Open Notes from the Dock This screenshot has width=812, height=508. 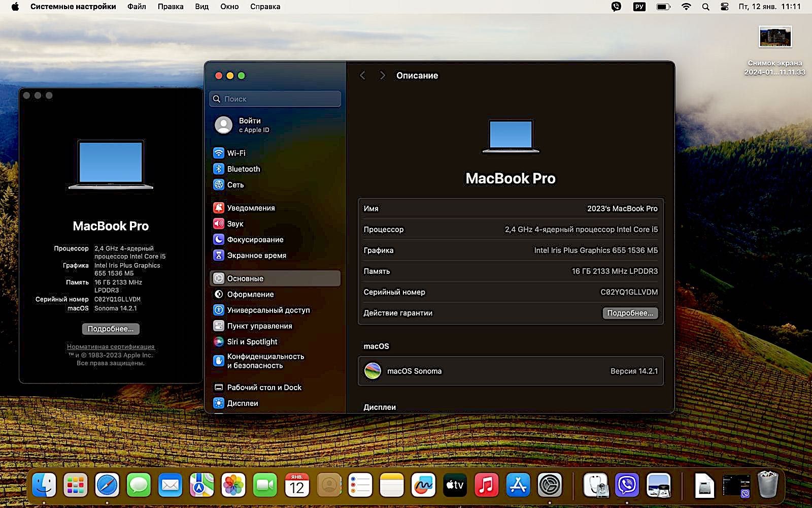(392, 485)
